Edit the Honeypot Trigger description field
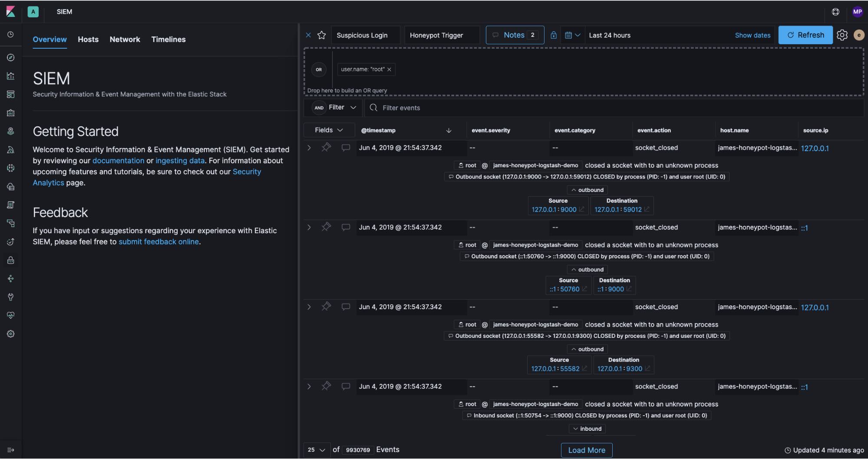Screen dimensions: 868x459 (442, 35)
